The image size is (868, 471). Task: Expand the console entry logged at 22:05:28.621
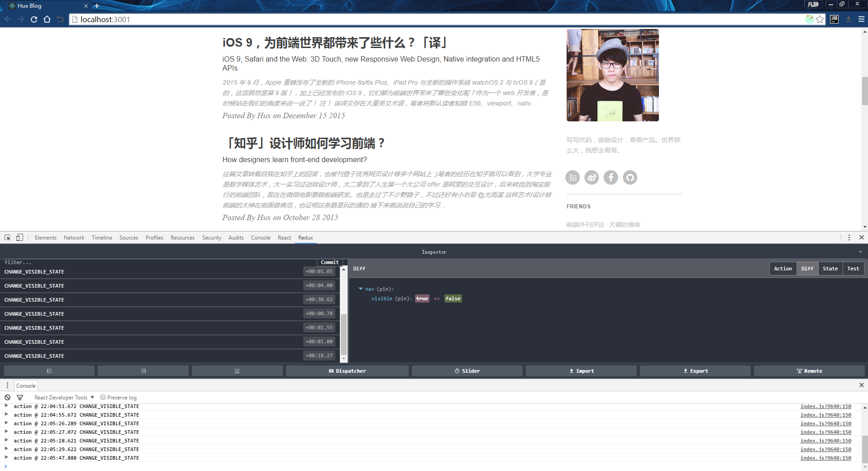pos(6,440)
